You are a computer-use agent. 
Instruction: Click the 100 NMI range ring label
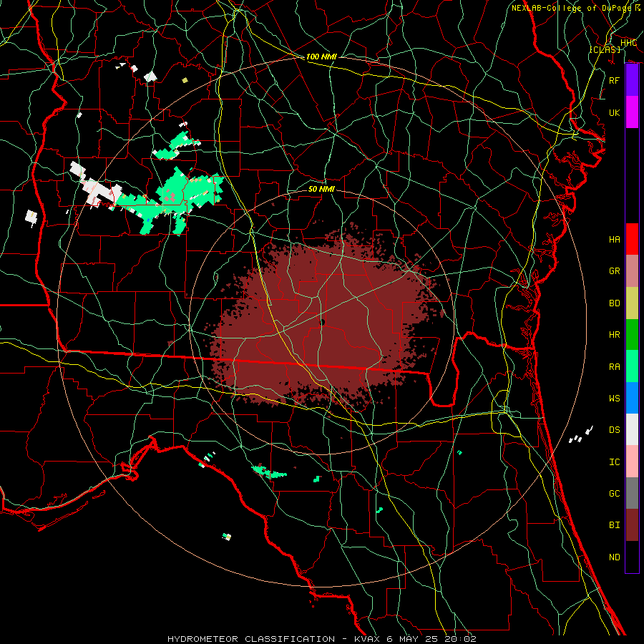pyautogui.click(x=321, y=57)
